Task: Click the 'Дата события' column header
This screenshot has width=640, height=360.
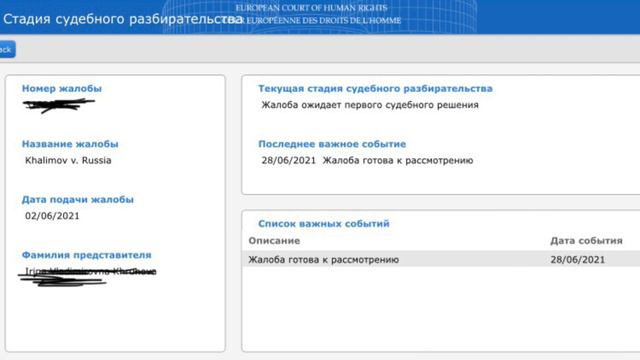Action: click(x=587, y=241)
